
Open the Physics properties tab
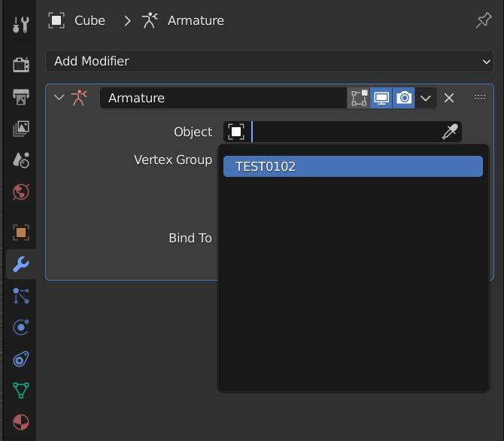pos(21,327)
